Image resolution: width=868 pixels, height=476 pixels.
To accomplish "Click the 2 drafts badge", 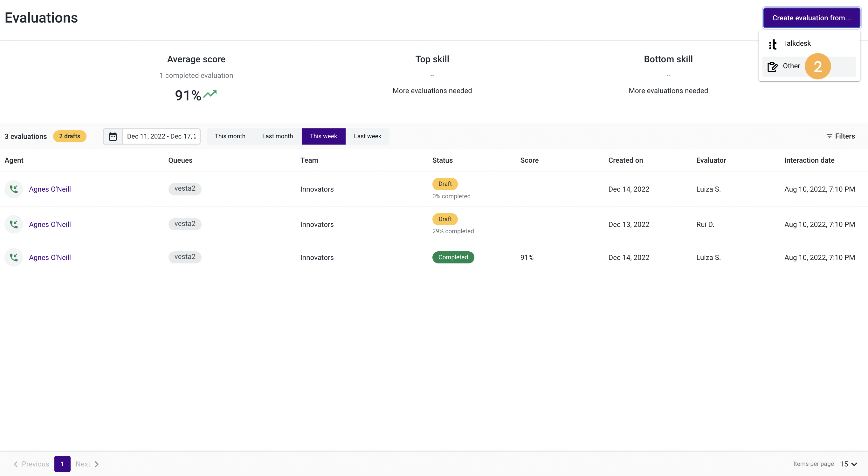I will click(x=69, y=136).
